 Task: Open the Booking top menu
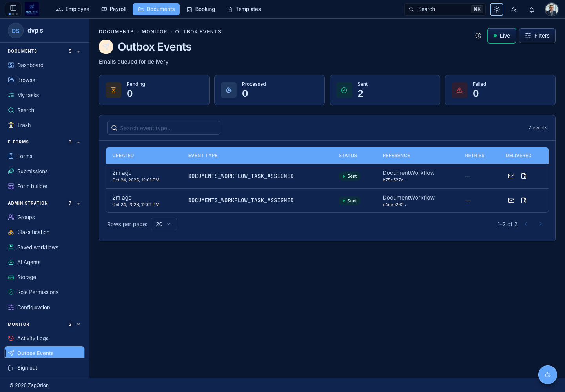click(x=201, y=9)
